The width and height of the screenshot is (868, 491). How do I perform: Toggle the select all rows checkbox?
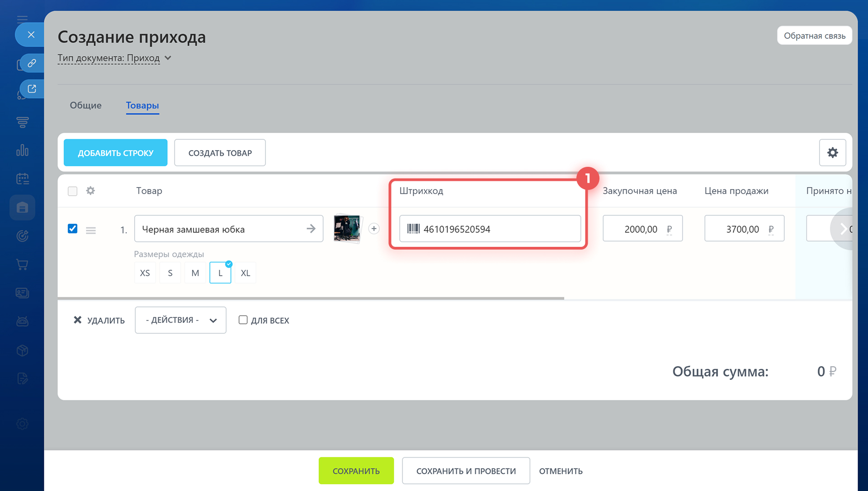(x=72, y=191)
